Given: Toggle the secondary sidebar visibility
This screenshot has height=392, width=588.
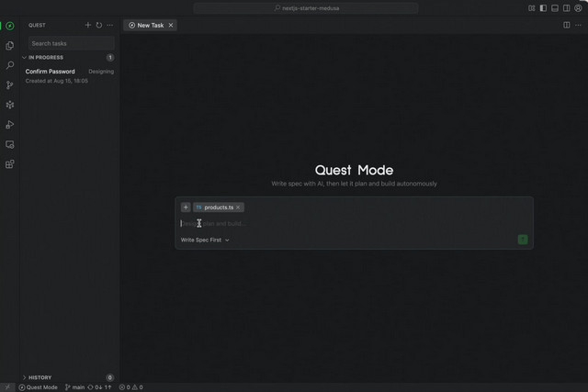Looking at the screenshot, I should click(568, 8).
